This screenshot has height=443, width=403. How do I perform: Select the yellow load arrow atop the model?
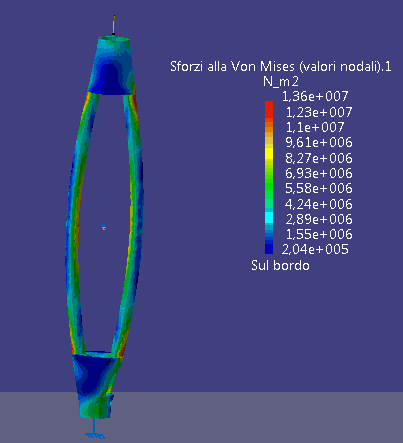coord(114,25)
